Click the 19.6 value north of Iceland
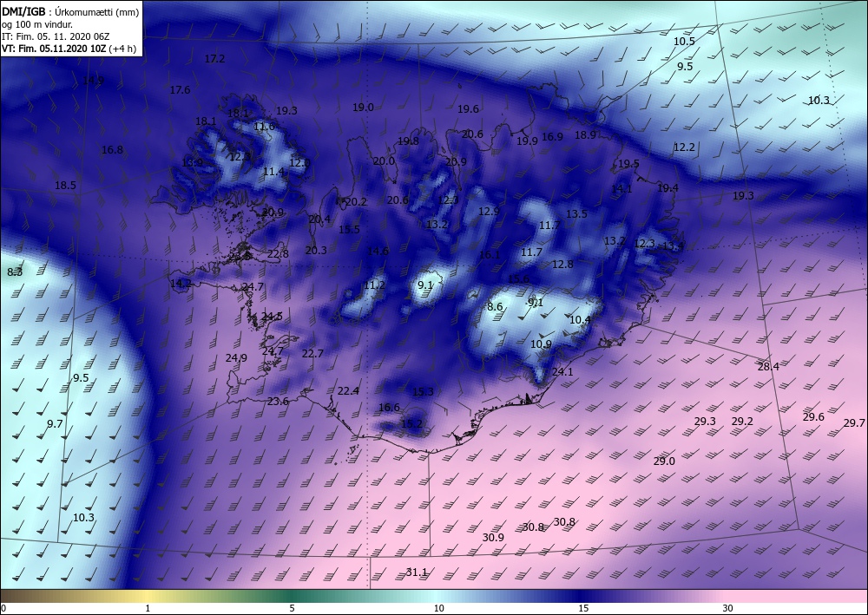Screen dimensions: 868x615 [x=468, y=109]
